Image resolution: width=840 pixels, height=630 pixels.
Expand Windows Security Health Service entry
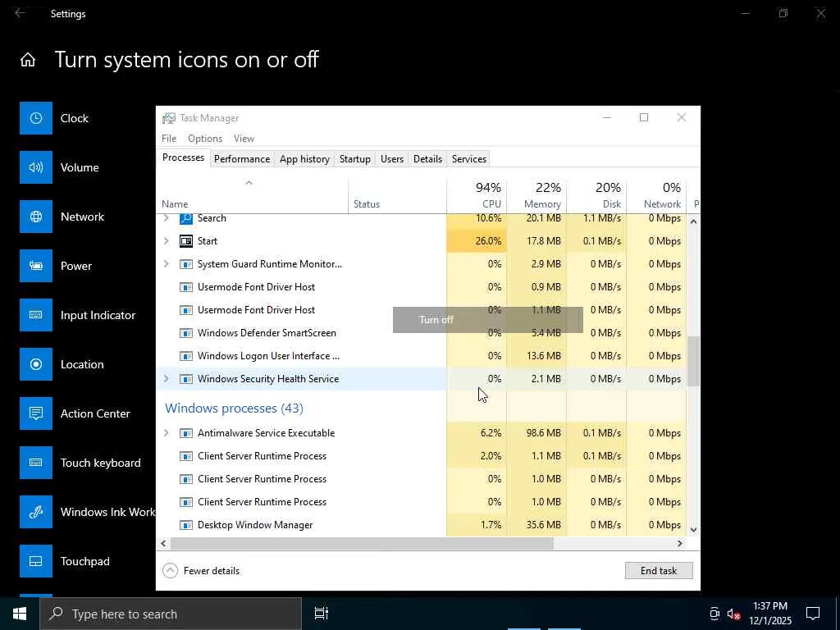coord(167,379)
